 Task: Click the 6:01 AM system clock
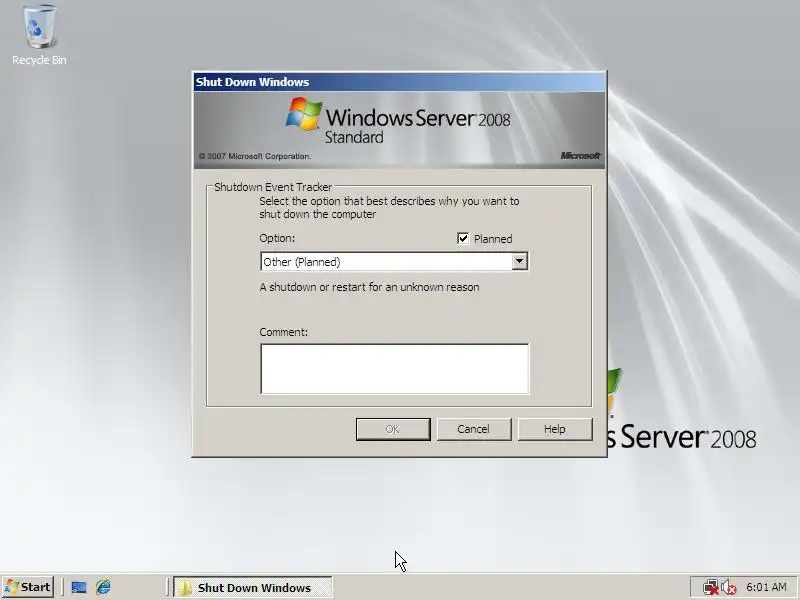coord(766,587)
